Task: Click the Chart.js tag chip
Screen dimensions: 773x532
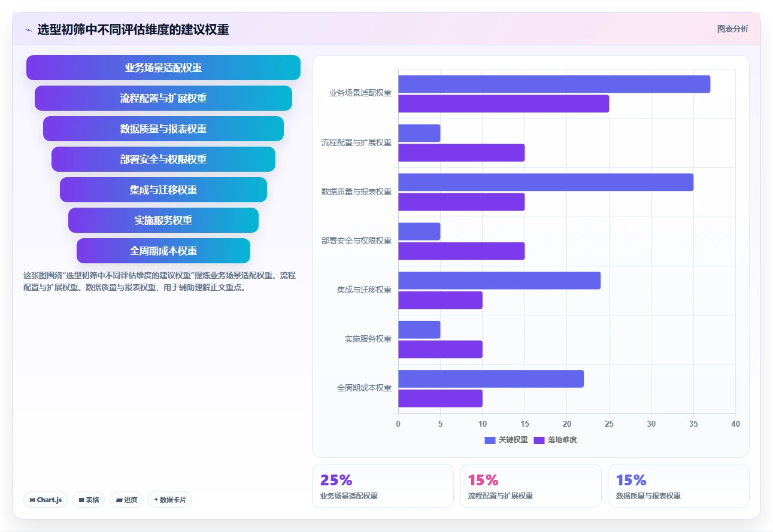Action: coord(46,500)
